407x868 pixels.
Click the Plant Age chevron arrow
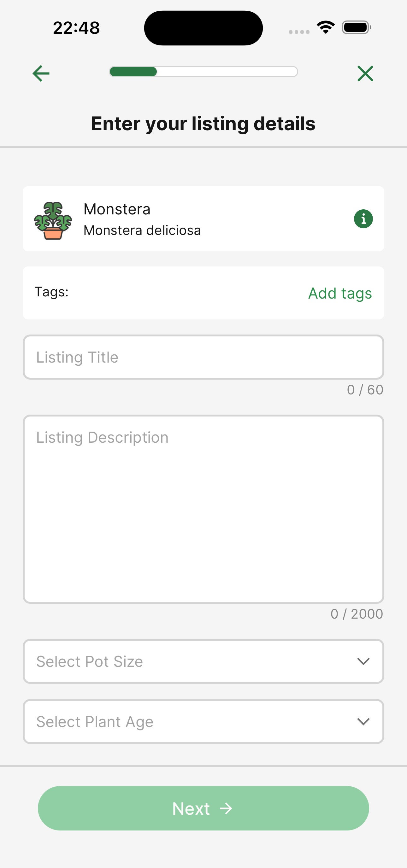(x=363, y=721)
